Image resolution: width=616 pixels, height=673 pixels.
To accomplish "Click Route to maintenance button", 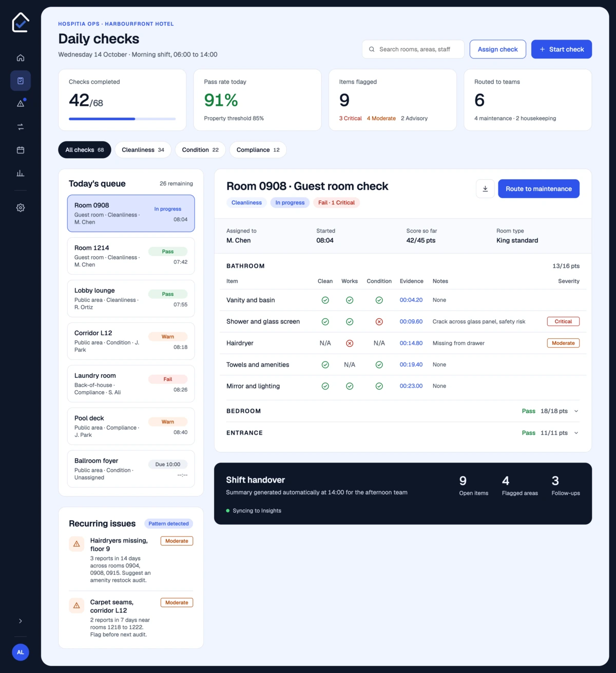I will click(538, 189).
